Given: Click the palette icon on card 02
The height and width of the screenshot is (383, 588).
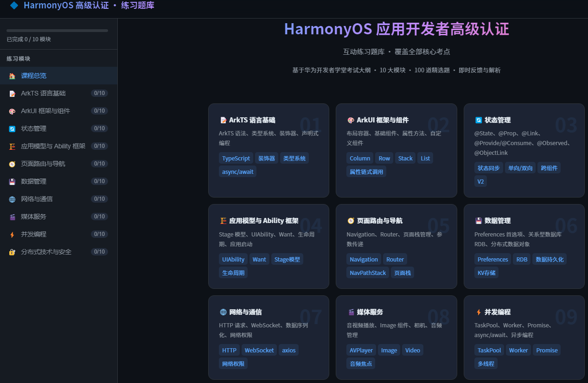Looking at the screenshot, I should click(x=351, y=120).
